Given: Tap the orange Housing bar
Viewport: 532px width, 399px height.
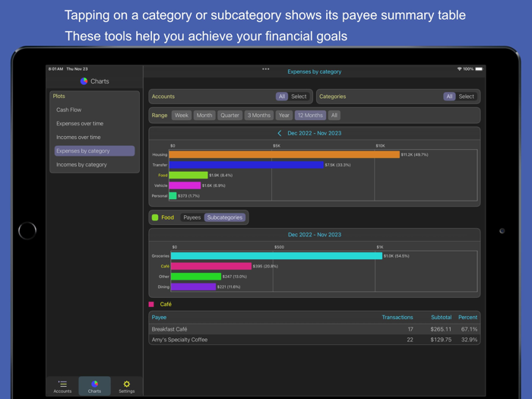Looking at the screenshot, I should click(284, 155).
